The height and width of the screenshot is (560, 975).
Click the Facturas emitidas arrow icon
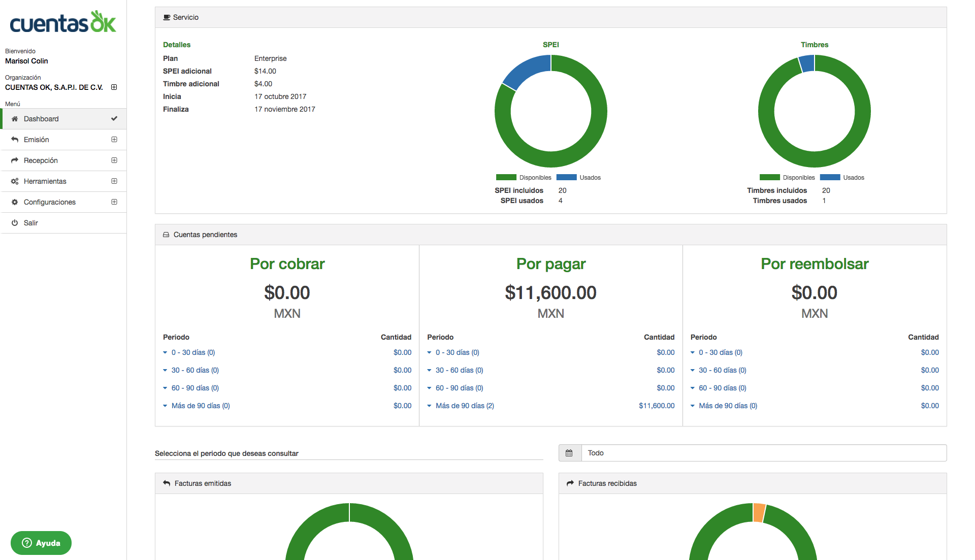167,483
